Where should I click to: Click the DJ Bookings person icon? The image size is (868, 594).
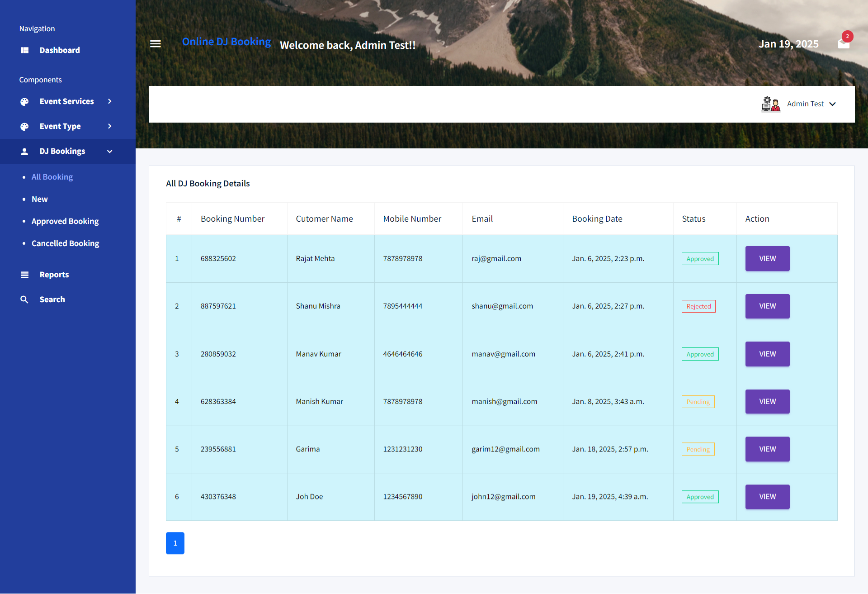click(x=25, y=152)
